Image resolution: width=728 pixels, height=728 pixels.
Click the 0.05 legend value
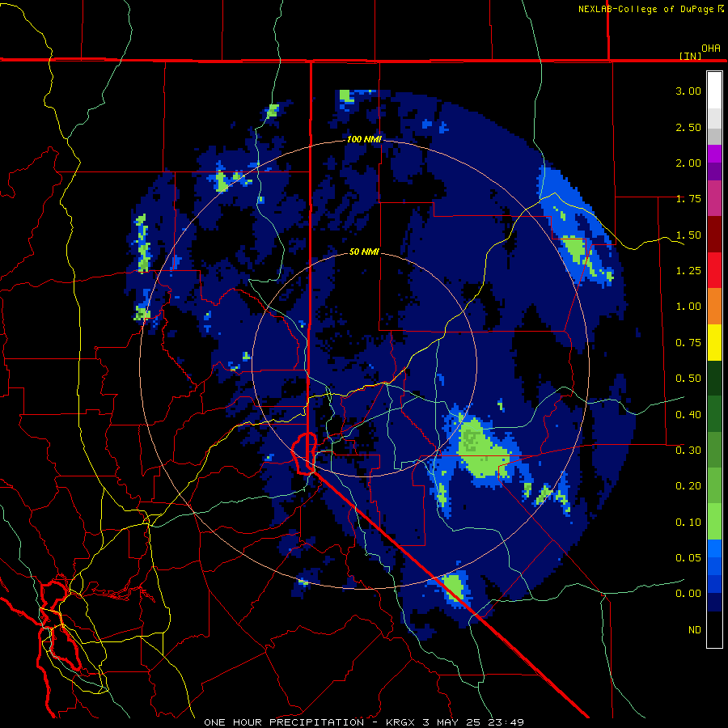(688, 558)
